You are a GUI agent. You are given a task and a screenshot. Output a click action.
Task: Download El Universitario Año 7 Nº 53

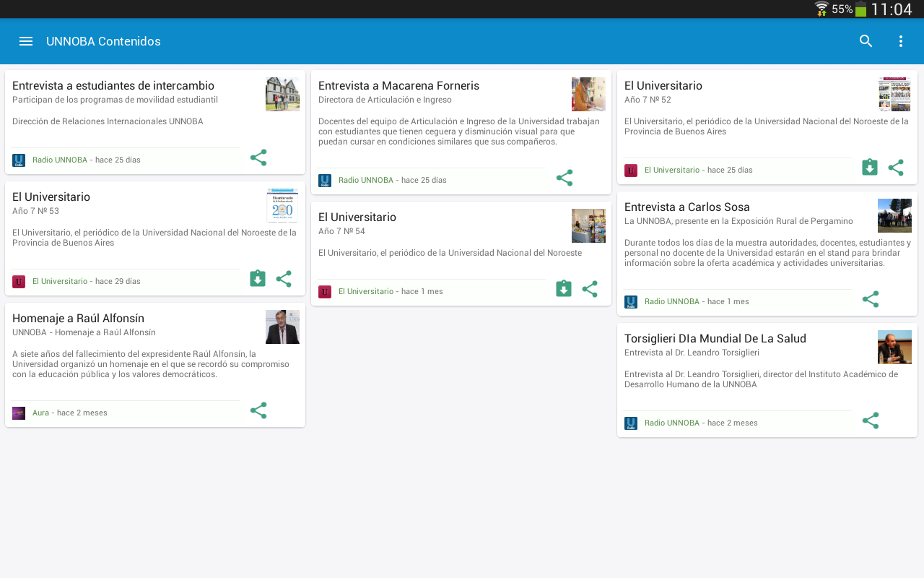click(x=258, y=279)
